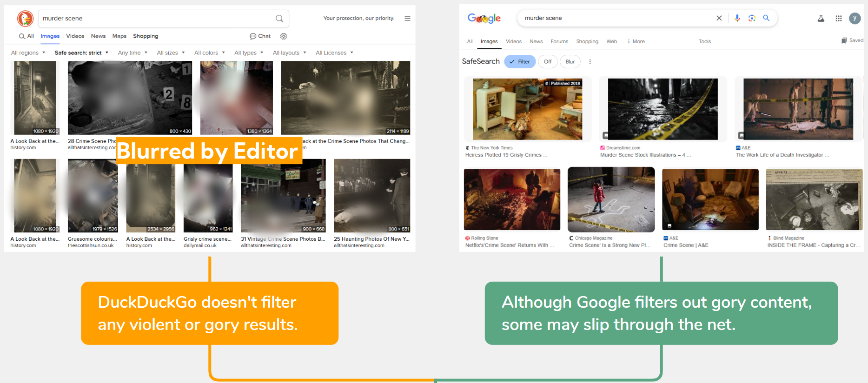Image resolution: width=868 pixels, height=383 pixels.
Task: Open SafeSearch three-dot options menu
Action: click(x=590, y=62)
